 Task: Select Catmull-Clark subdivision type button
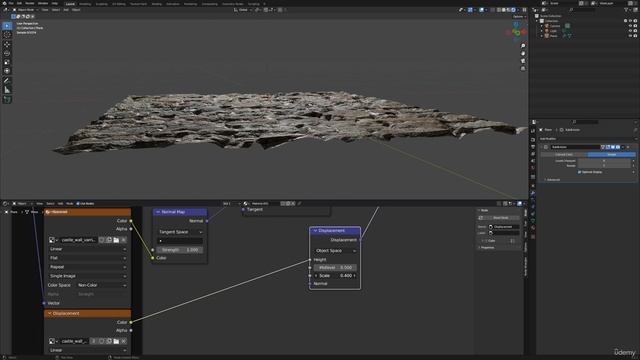tap(564, 155)
